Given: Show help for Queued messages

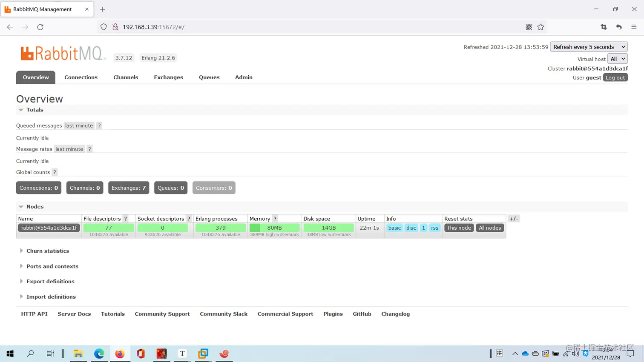Looking at the screenshot, I should point(99,125).
